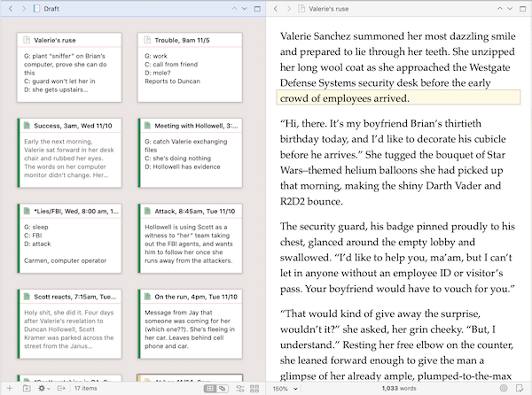Click the comment/note icon in editor footer
Viewport: 532px width, 395px height.
click(519, 388)
